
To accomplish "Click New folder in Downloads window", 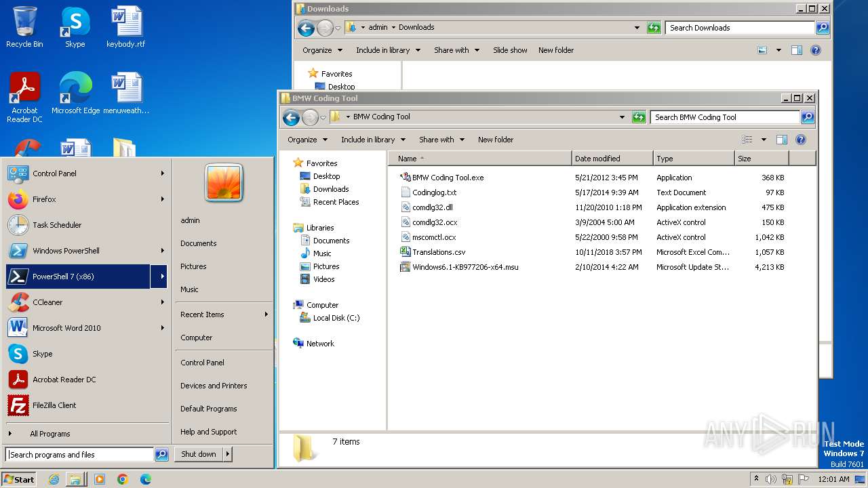I will coord(556,50).
